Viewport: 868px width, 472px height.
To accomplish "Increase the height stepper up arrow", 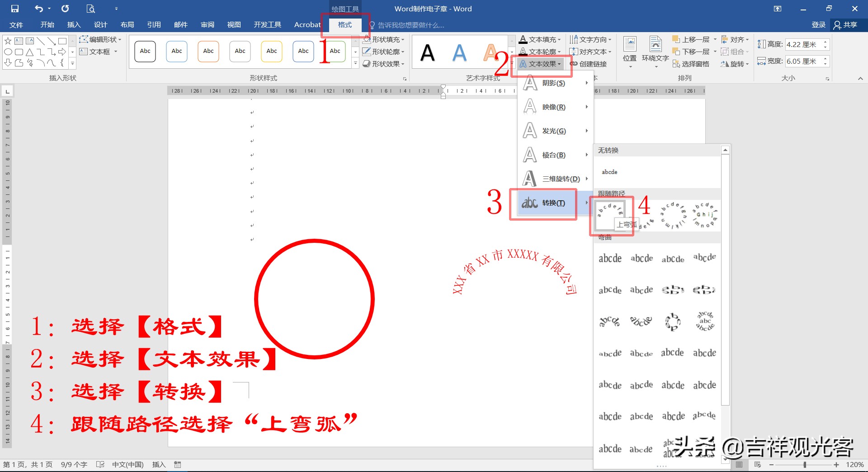I will (826, 42).
